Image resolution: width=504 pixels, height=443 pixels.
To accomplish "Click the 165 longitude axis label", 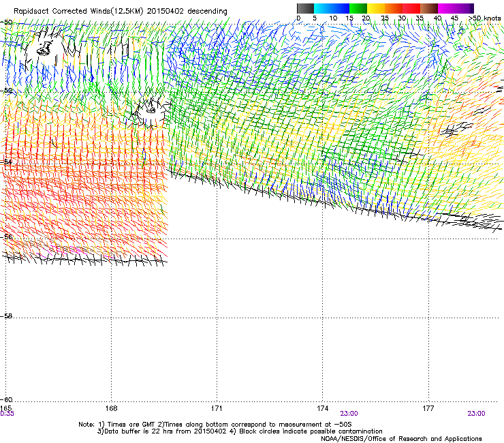I will click(x=5, y=408).
